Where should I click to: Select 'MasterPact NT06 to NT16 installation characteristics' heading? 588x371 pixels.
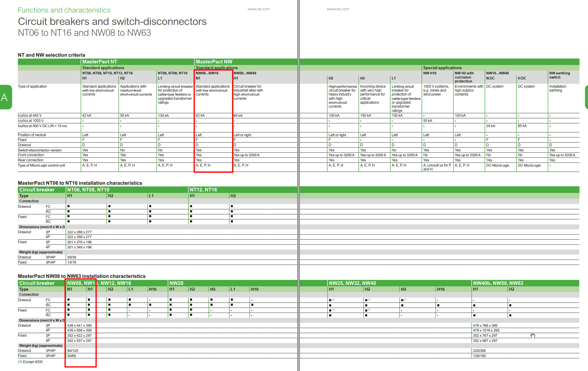pos(80,183)
